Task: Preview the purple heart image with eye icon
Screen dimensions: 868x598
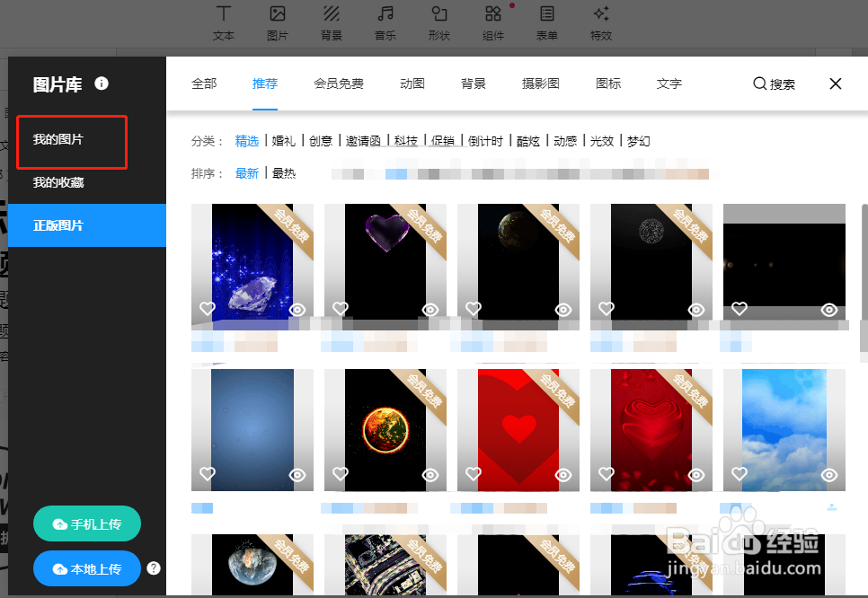Action: point(430,310)
